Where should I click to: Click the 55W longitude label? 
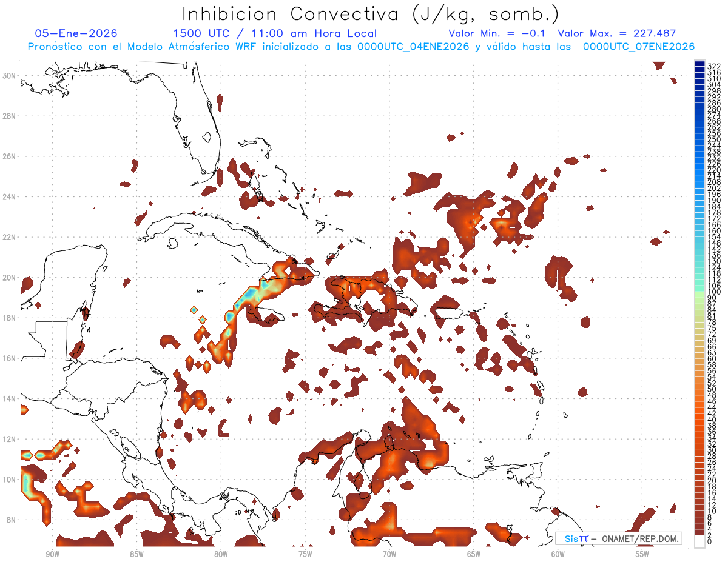642,554
